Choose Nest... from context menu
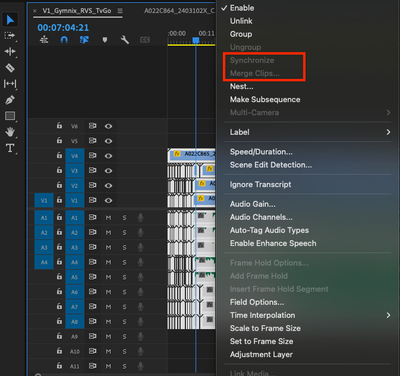Image resolution: width=400 pixels, height=376 pixels. [x=242, y=87]
